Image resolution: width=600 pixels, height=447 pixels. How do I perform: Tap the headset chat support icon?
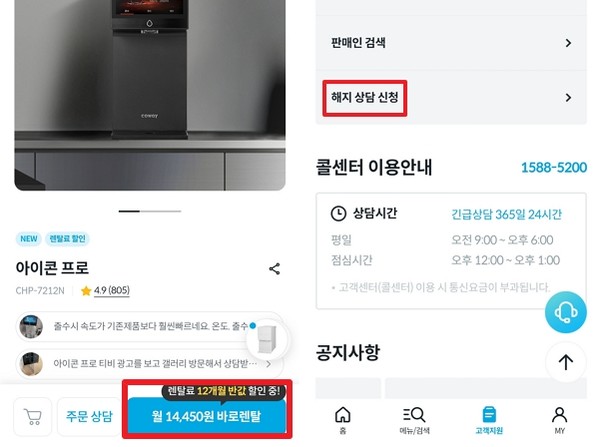coord(566,312)
